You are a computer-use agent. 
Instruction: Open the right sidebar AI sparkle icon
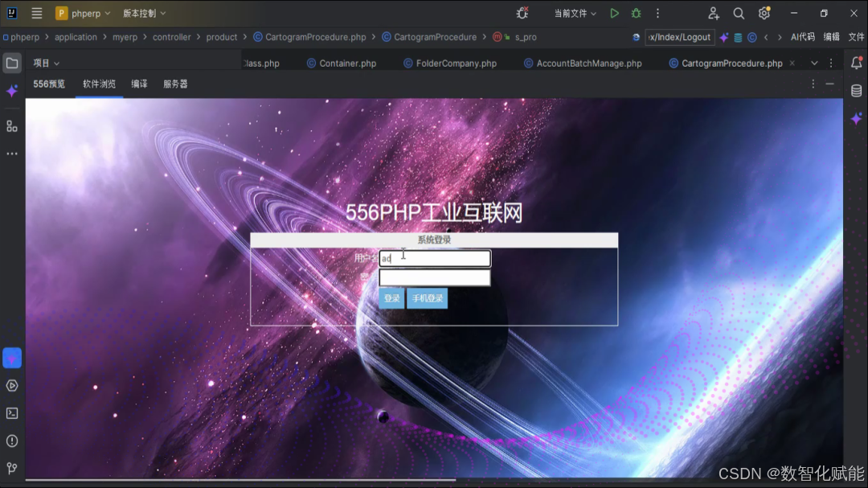857,118
